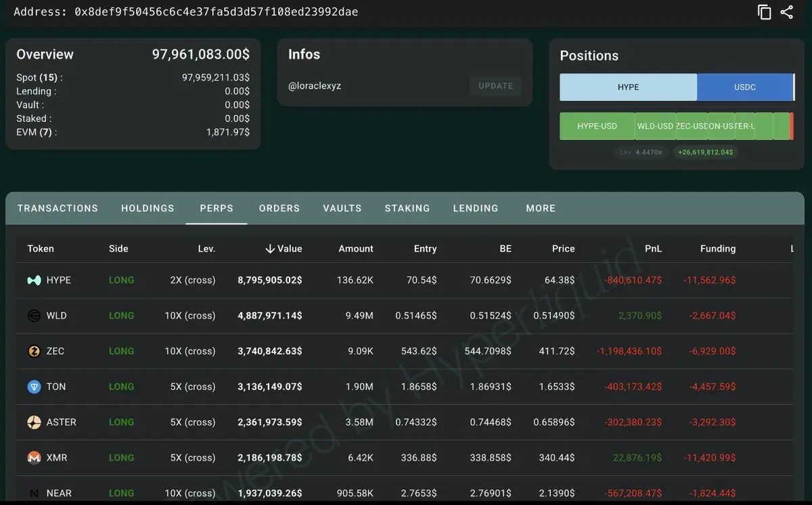Open the HOLDINGS tab
Screen dimensions: 812x505
148,208
